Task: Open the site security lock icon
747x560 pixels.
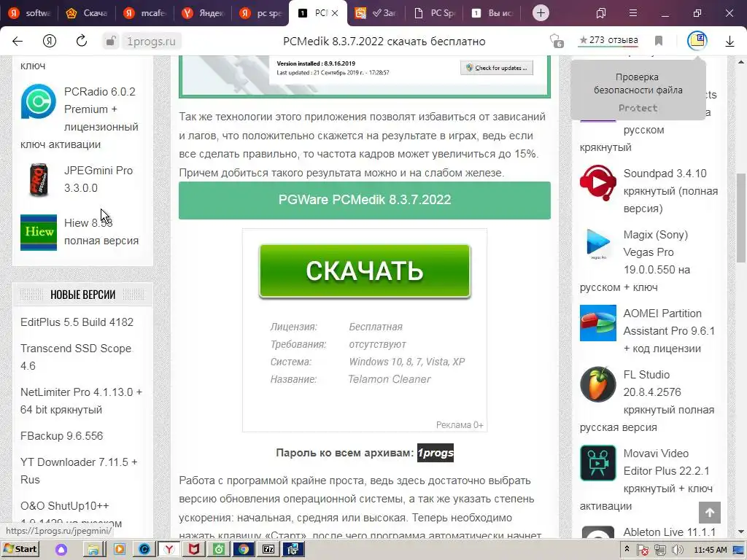Action: point(111,41)
